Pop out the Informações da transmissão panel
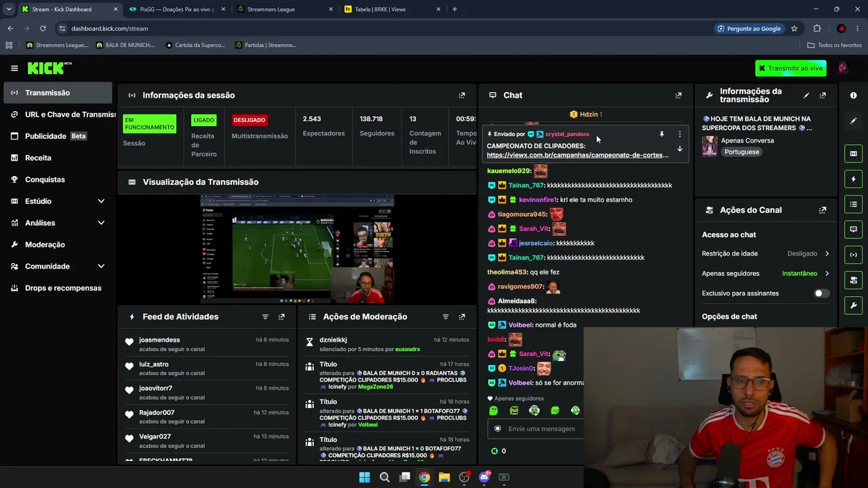 (x=823, y=96)
